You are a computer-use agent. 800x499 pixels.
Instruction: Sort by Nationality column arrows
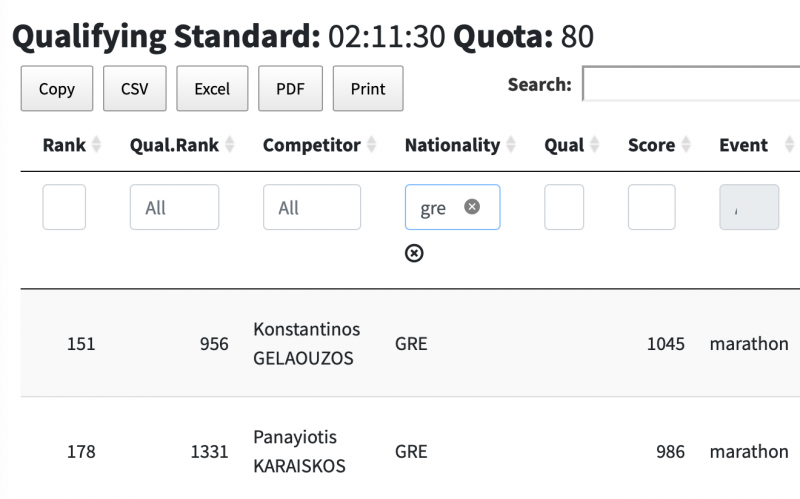pyautogui.click(x=511, y=145)
